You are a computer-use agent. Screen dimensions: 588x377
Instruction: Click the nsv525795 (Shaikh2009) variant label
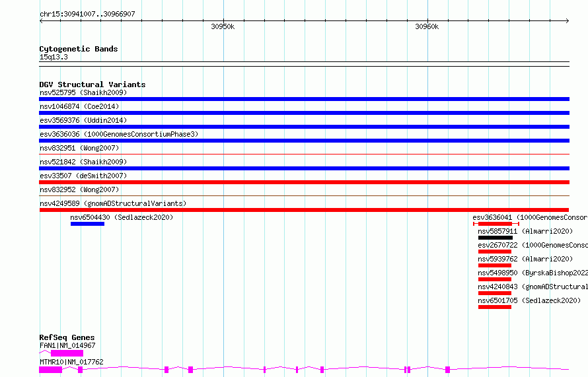tap(83, 92)
